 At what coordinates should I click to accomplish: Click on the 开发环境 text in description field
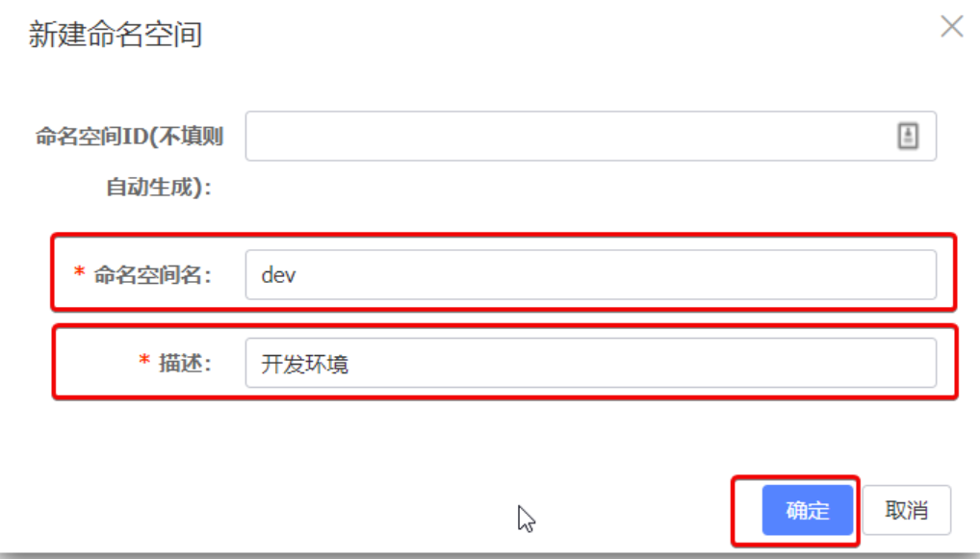pos(304,364)
